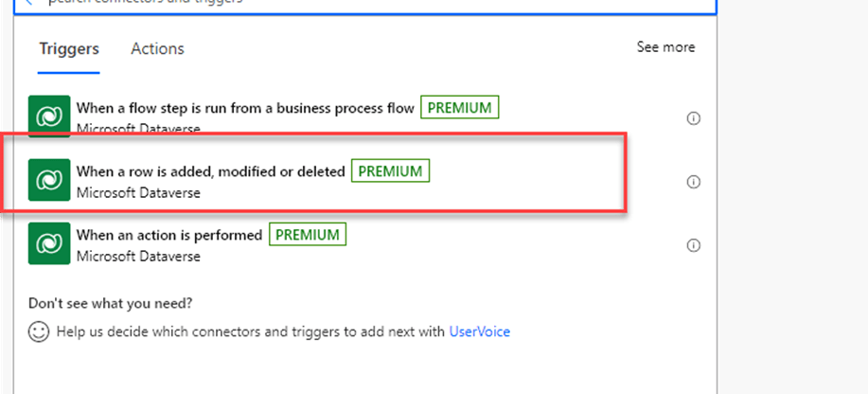Select "When a flow step is run" trigger title

245,108
